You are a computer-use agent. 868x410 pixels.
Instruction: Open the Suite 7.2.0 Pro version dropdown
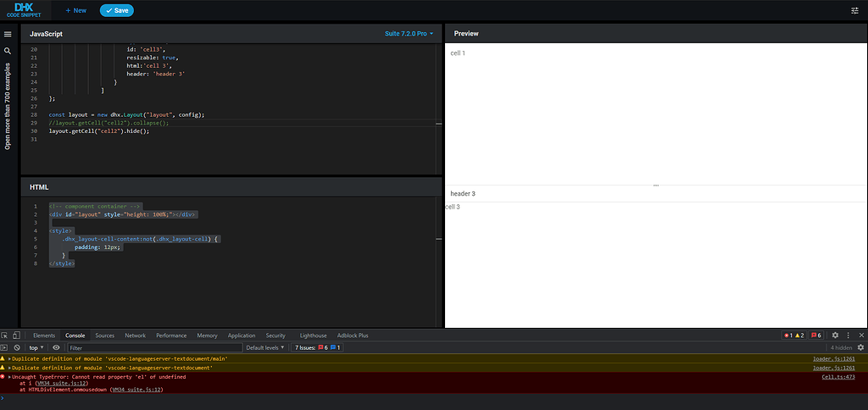[x=409, y=34]
